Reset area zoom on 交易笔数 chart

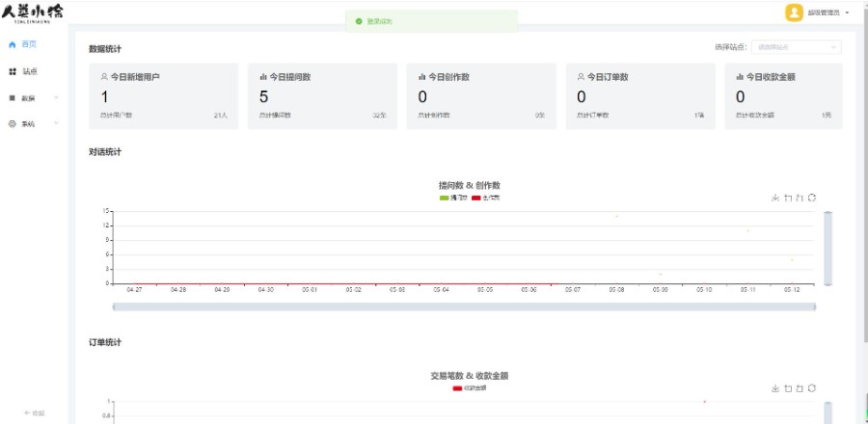click(x=800, y=388)
